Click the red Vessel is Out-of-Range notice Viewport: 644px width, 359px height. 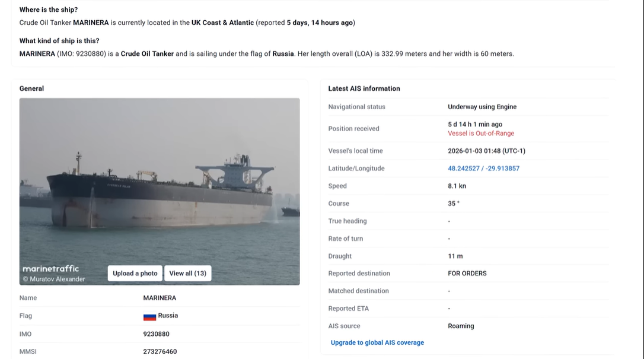coord(481,134)
